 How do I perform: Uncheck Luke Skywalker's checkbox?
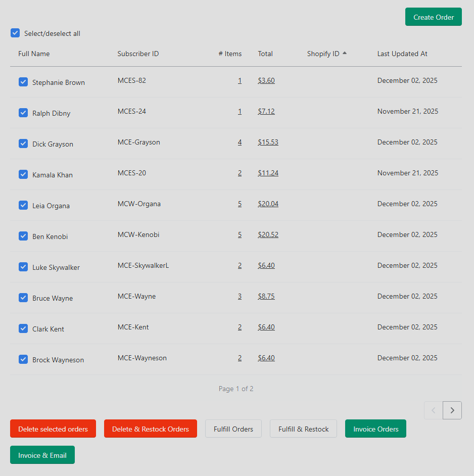coord(23,267)
